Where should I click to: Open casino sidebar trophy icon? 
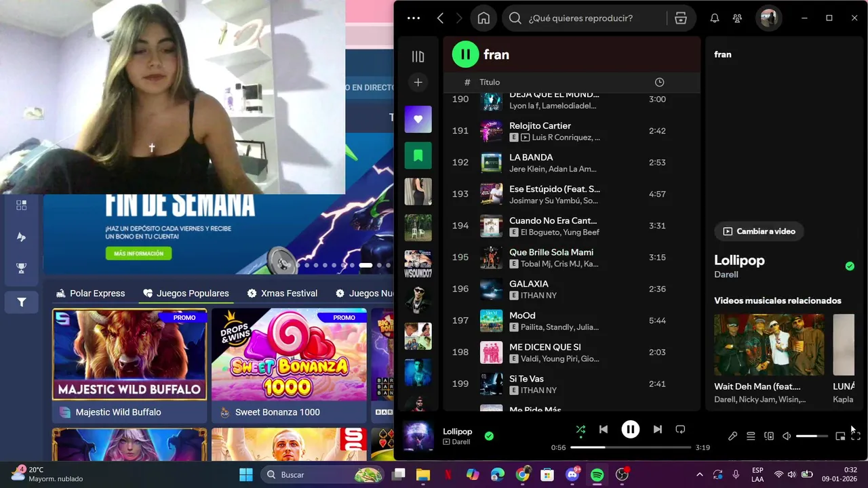22,268
